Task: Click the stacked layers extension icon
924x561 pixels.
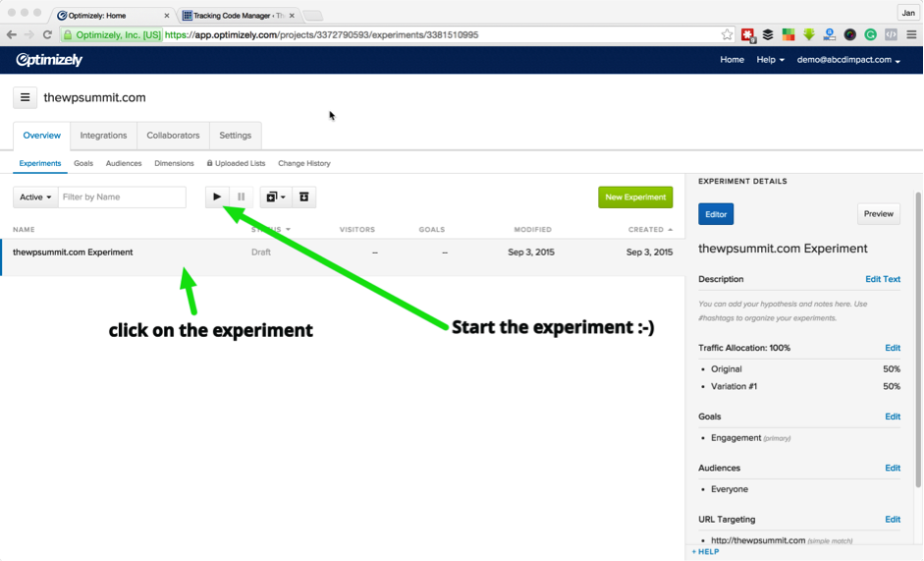Action: 768,34
